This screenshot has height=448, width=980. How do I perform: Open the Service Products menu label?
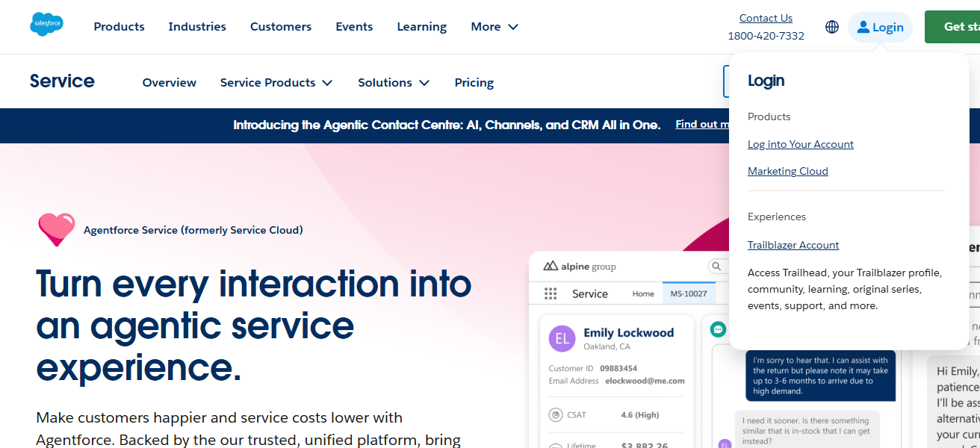pyautogui.click(x=267, y=83)
